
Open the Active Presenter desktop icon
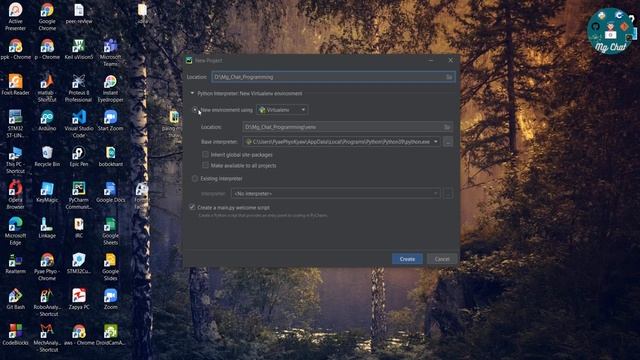(x=16, y=16)
